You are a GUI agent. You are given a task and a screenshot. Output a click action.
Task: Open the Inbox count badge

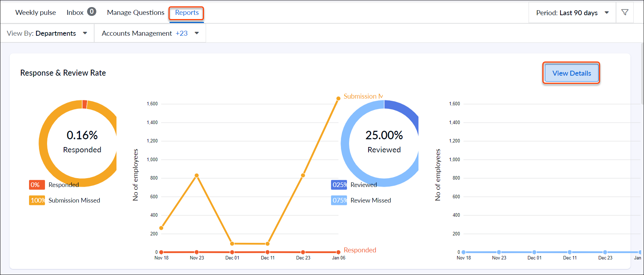[92, 12]
